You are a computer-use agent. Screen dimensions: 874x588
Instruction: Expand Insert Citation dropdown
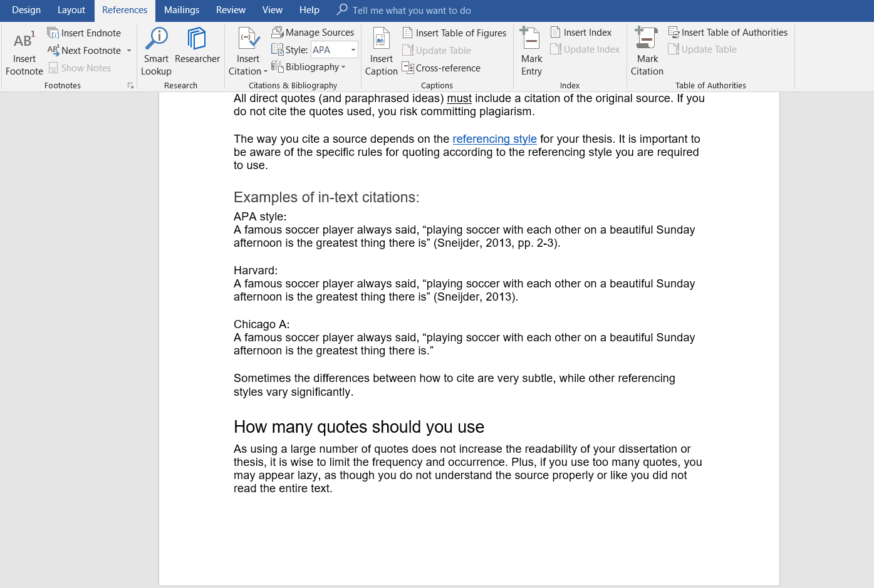click(x=266, y=71)
